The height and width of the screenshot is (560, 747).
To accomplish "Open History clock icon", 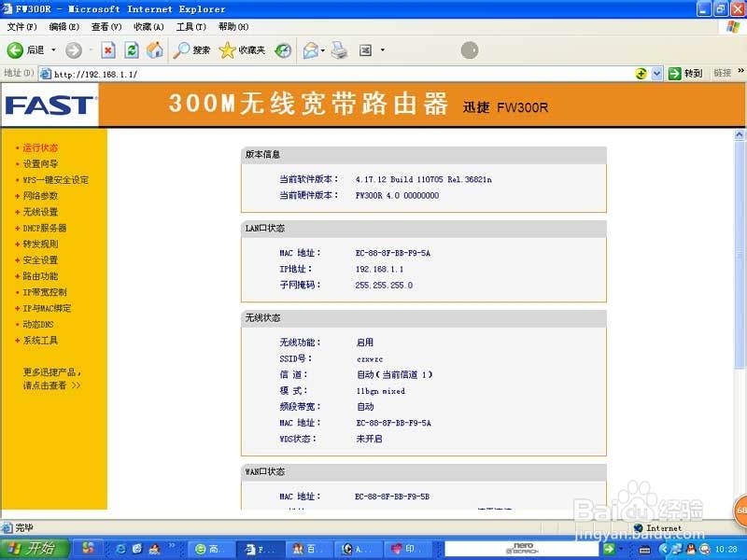I will [283, 50].
